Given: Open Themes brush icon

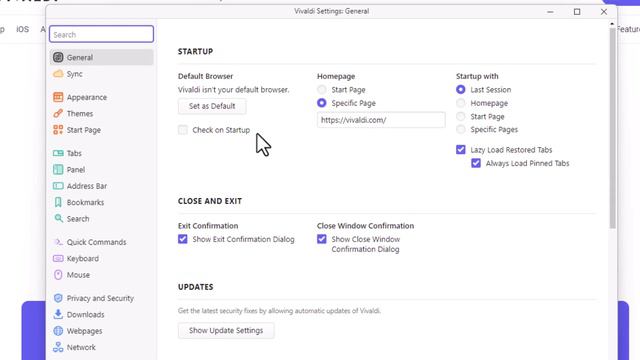Looking at the screenshot, I should [58, 113].
